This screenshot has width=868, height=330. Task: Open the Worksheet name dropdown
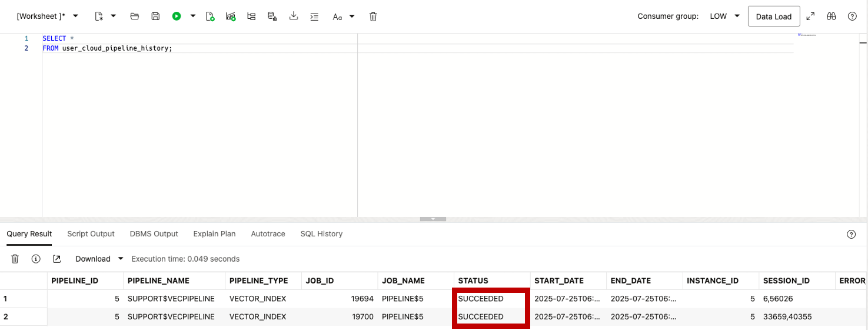75,16
